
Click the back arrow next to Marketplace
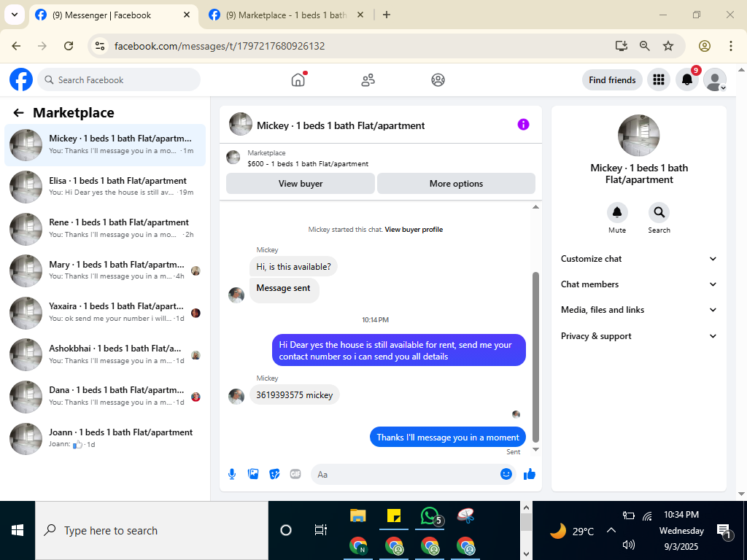click(x=18, y=113)
